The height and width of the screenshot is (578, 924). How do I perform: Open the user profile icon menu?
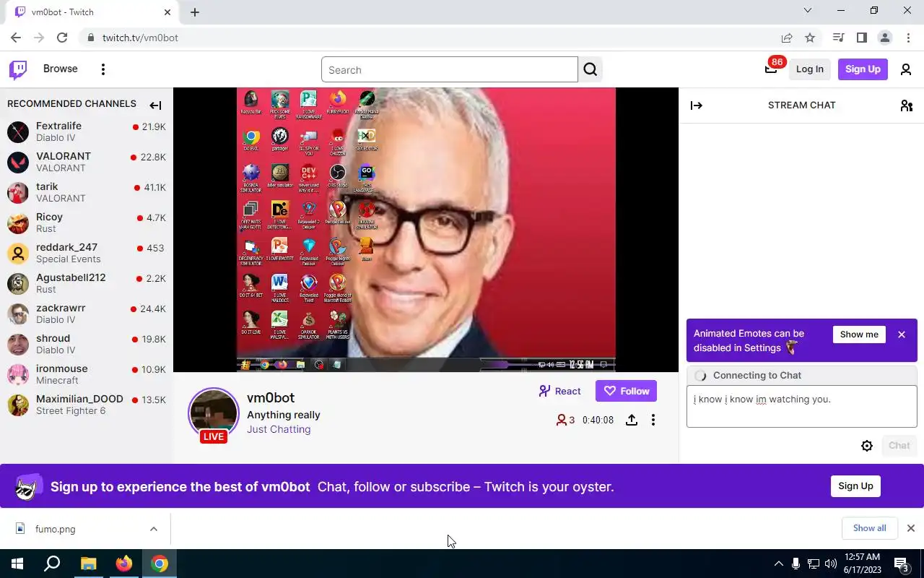pos(906,69)
